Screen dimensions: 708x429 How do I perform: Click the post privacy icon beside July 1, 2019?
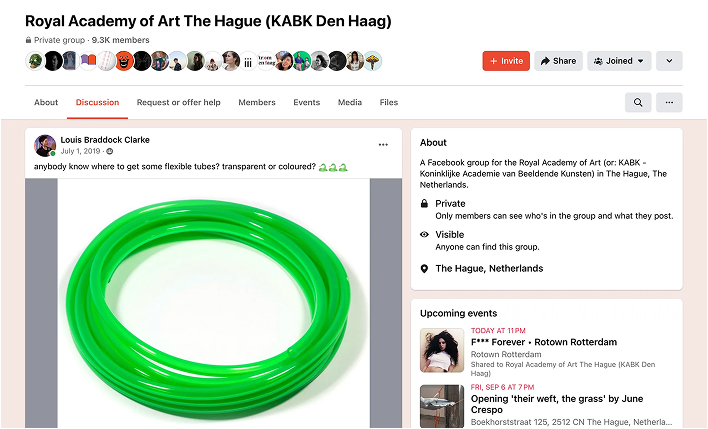tap(110, 151)
